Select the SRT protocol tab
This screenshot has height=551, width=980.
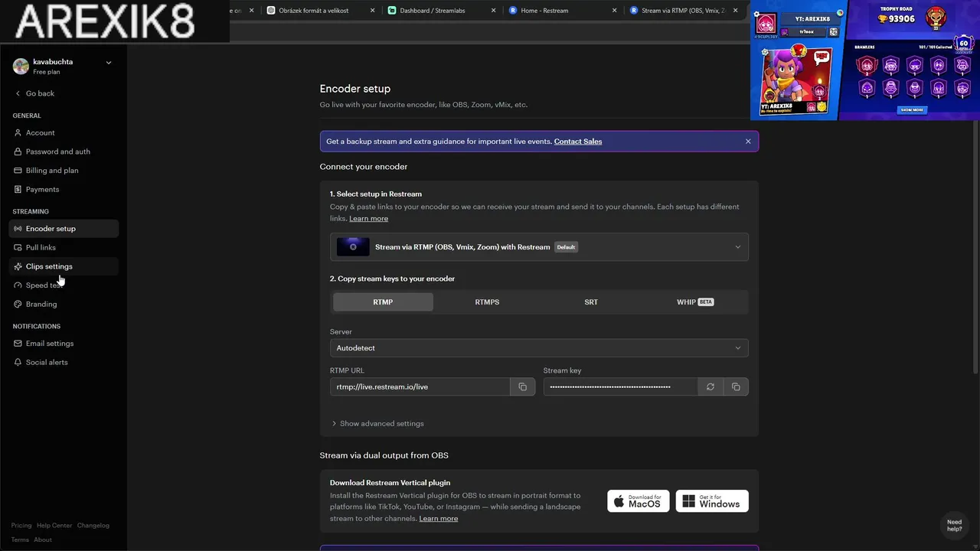[591, 302]
